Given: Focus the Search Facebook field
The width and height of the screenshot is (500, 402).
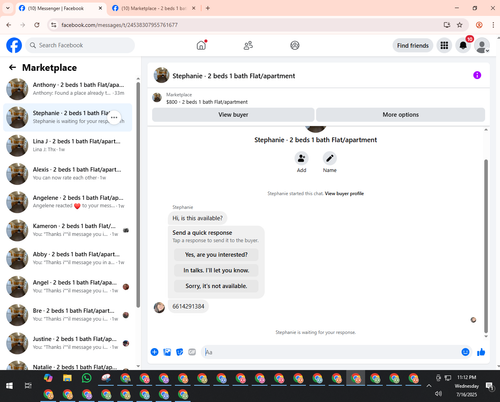Looking at the screenshot, I should click(x=80, y=45).
